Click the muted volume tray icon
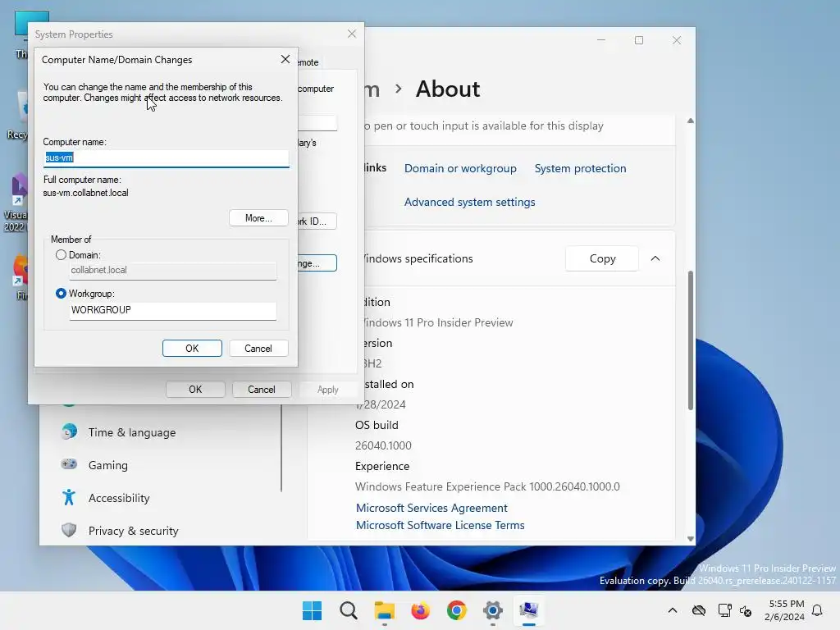Image resolution: width=840 pixels, height=630 pixels. (x=746, y=610)
